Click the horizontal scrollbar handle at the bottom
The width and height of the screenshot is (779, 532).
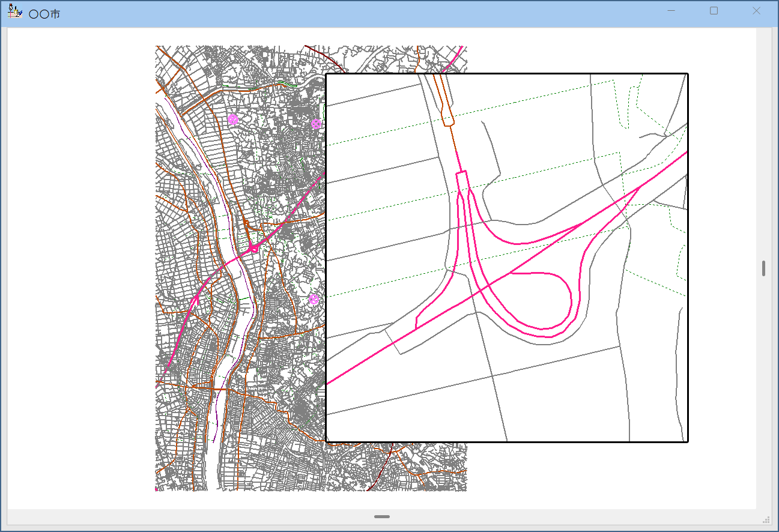(381, 516)
